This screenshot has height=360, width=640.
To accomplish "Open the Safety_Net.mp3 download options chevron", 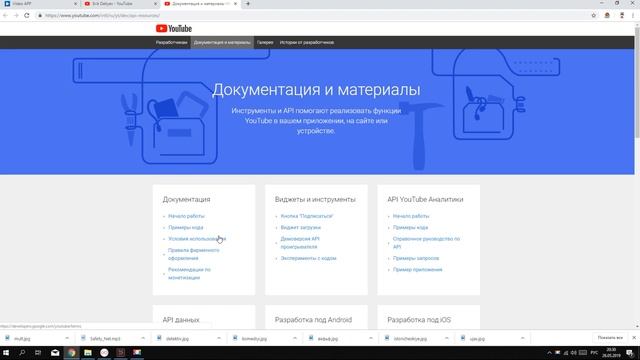I will point(143,338).
